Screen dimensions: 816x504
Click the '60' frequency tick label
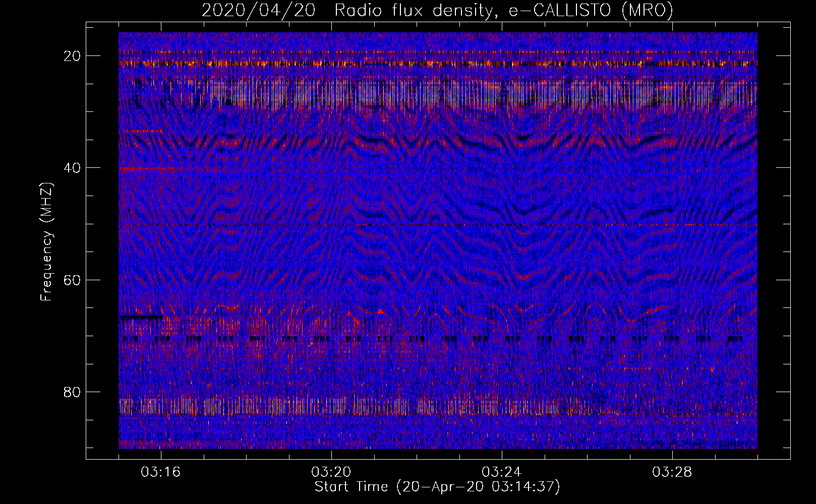pyautogui.click(x=73, y=280)
